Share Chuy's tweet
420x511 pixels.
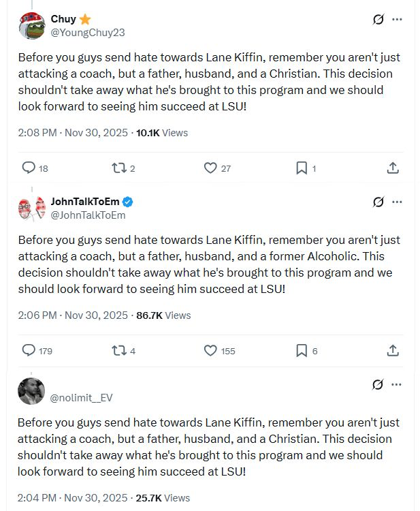(x=393, y=168)
